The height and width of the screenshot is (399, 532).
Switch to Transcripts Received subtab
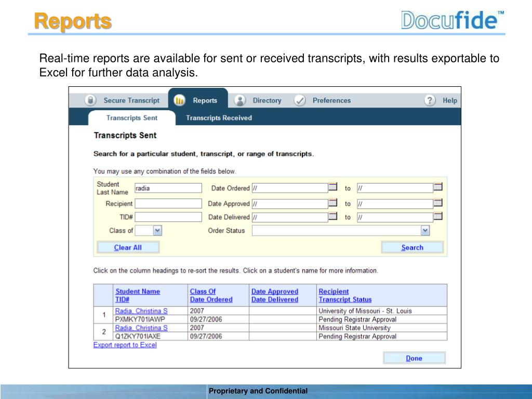(219, 118)
